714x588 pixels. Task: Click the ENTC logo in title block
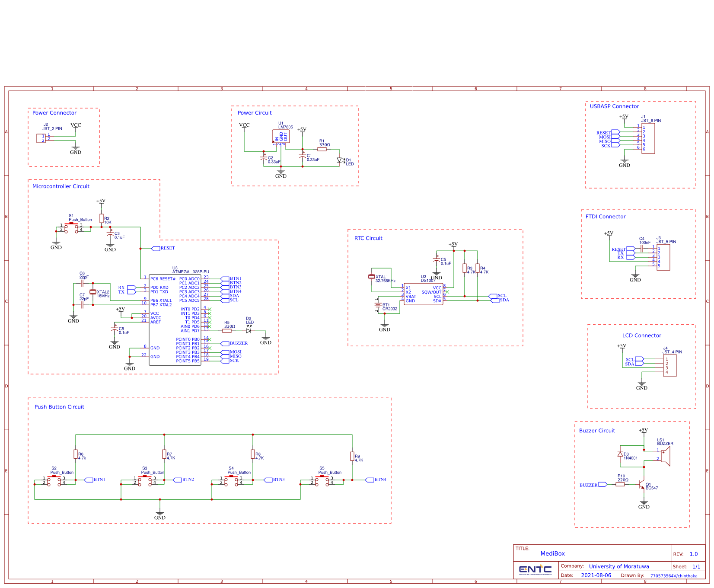coord(535,570)
